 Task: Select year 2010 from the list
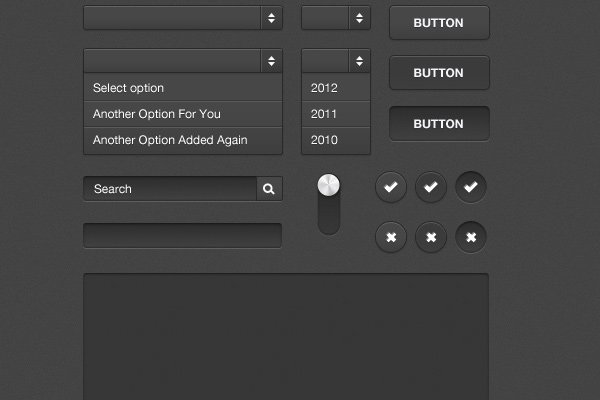click(x=336, y=140)
